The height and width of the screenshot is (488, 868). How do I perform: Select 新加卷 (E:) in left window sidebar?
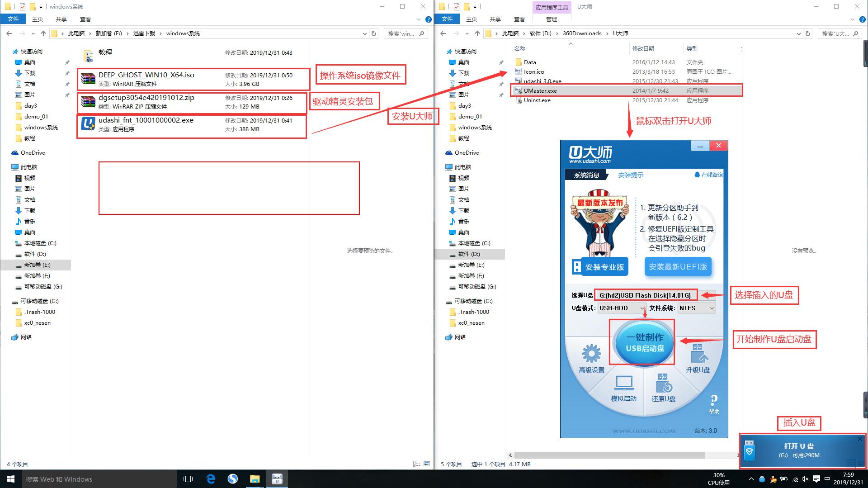point(36,265)
